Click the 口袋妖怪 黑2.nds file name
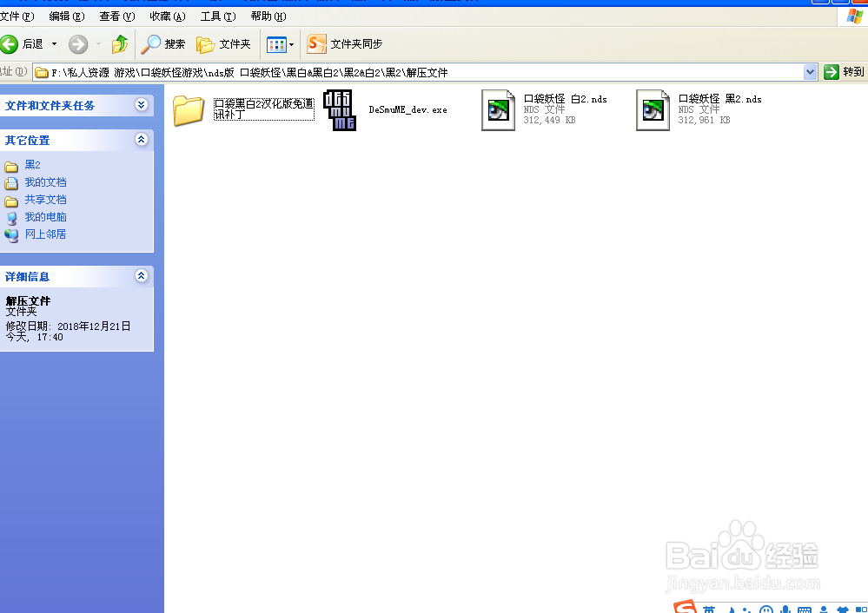The width and height of the screenshot is (868, 613). (x=720, y=99)
